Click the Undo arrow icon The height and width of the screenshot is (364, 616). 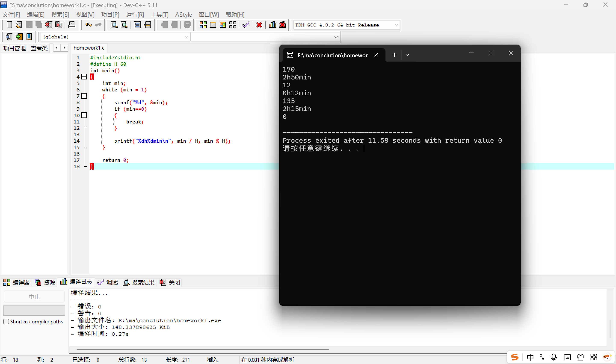coord(88,25)
